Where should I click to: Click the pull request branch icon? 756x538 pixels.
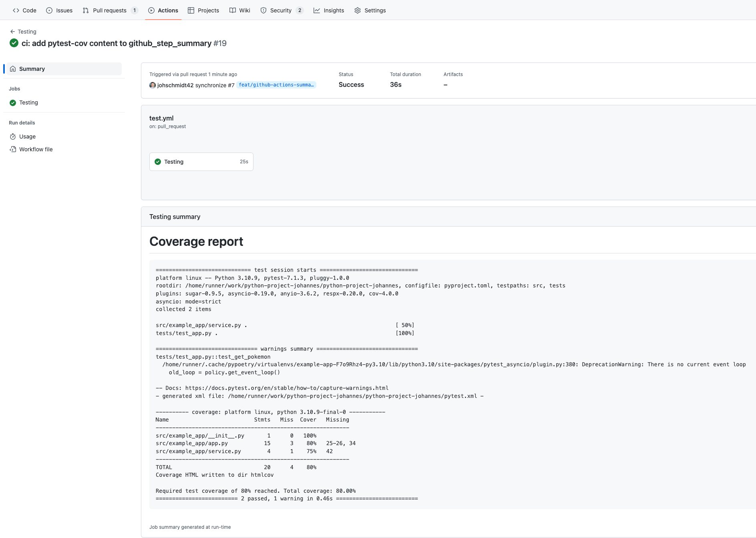[86, 10]
